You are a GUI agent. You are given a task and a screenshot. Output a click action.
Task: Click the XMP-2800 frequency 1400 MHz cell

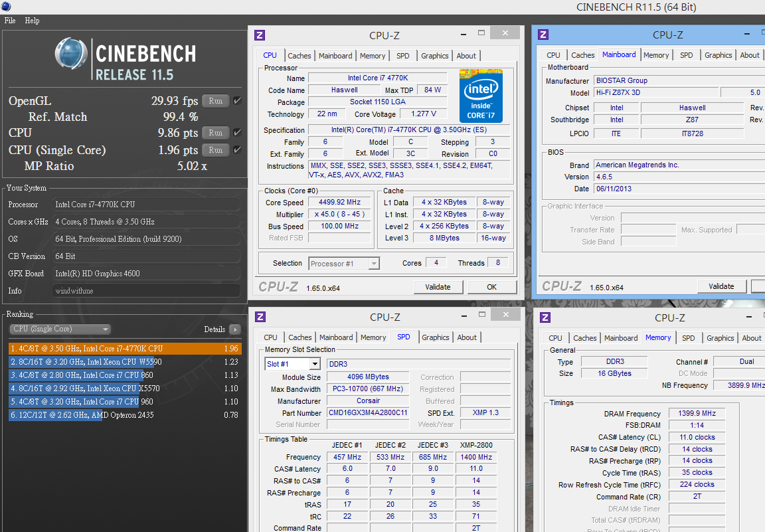coord(476,457)
